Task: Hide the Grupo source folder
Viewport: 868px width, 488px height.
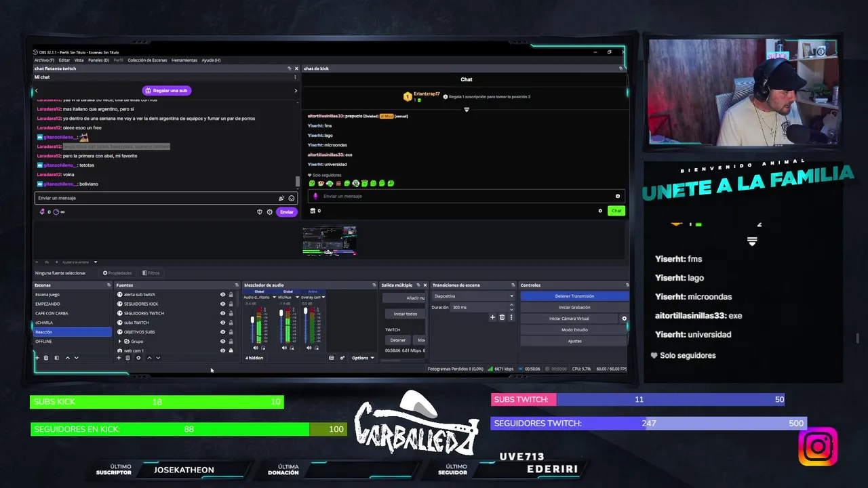Action: click(x=222, y=342)
